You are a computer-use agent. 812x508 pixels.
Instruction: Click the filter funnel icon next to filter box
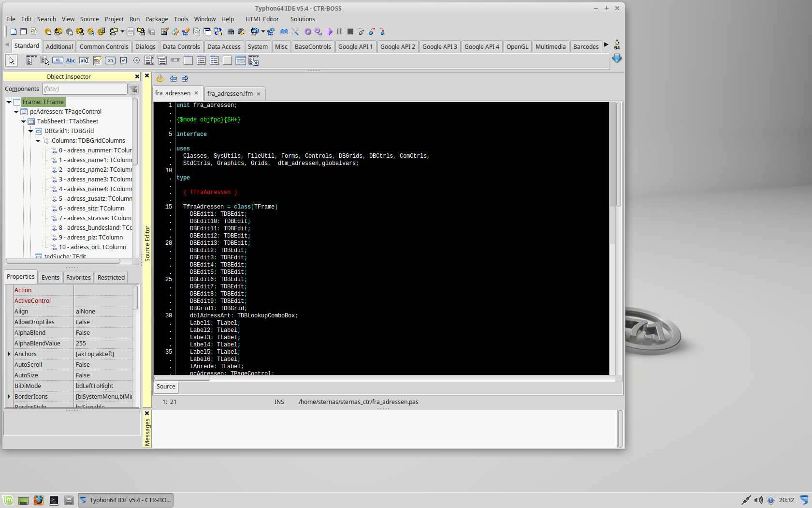coord(133,89)
